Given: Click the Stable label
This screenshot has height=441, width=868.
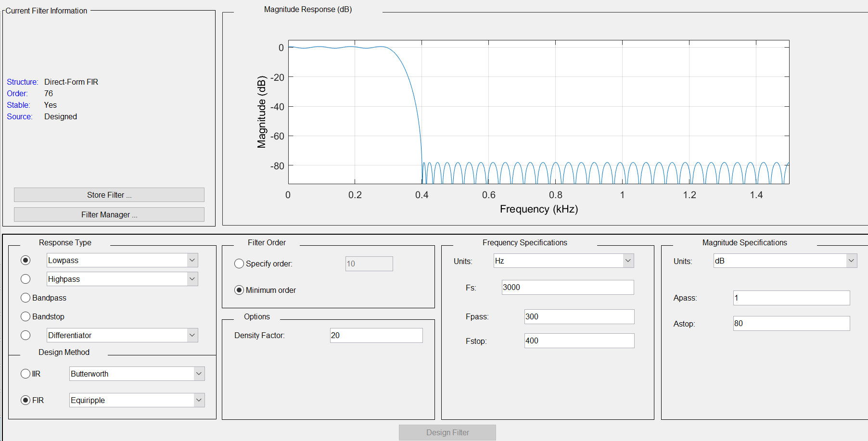Looking at the screenshot, I should 18,105.
